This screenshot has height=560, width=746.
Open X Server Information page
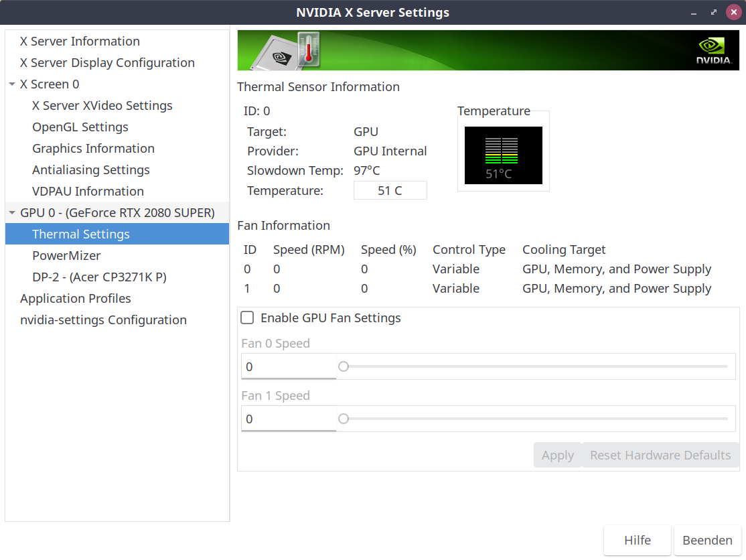pyautogui.click(x=80, y=42)
